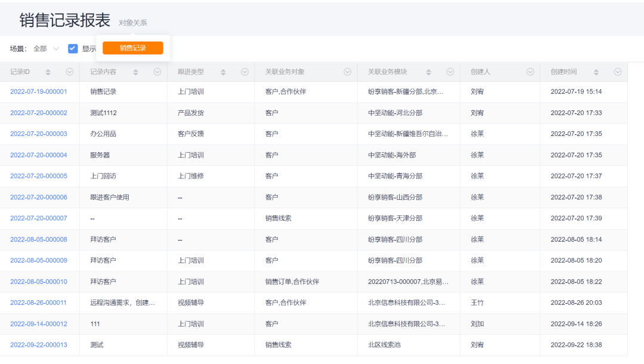
Task: Click the 2022-08-26 20:03 creation time
Action: click(576, 303)
